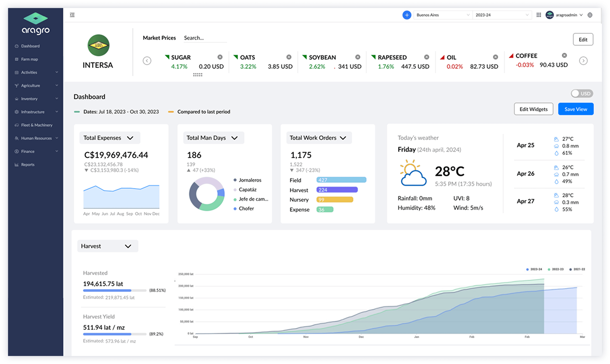
Task: Click the sidebar collapse menu icon
Action: pos(72,15)
